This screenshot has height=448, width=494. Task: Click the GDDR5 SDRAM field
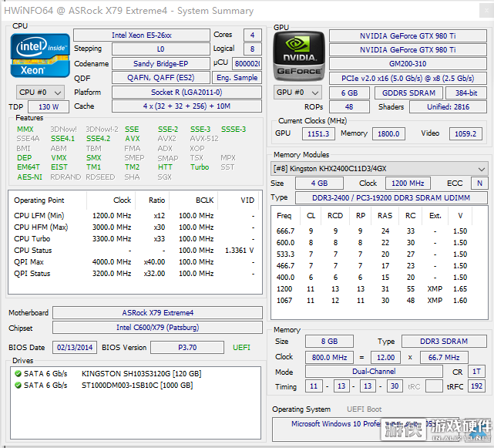coord(408,93)
